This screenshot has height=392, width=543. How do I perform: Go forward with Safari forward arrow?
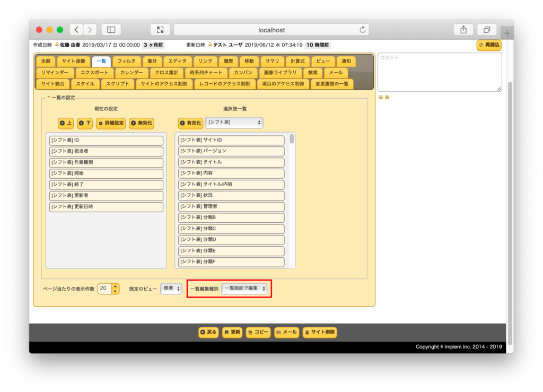click(90, 30)
